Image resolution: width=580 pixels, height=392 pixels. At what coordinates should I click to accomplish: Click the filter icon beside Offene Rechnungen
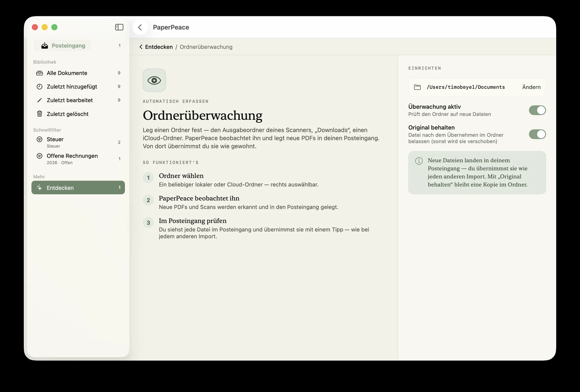click(39, 156)
